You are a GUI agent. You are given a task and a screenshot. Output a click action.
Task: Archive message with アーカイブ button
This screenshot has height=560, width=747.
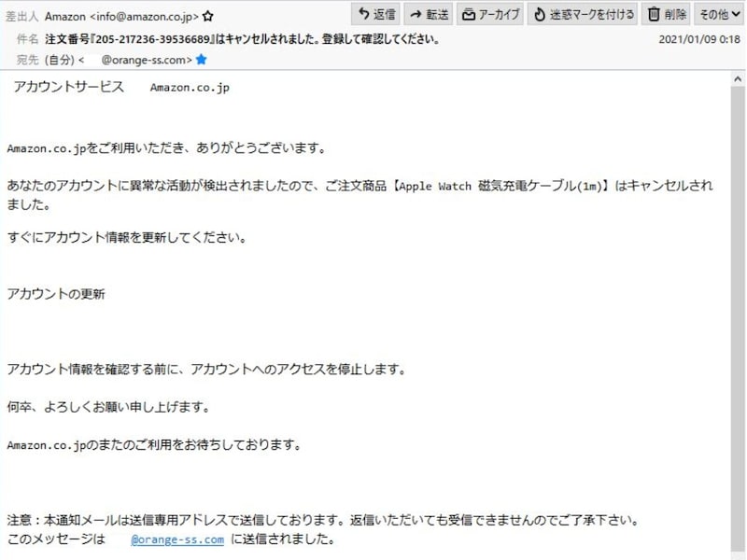490,14
